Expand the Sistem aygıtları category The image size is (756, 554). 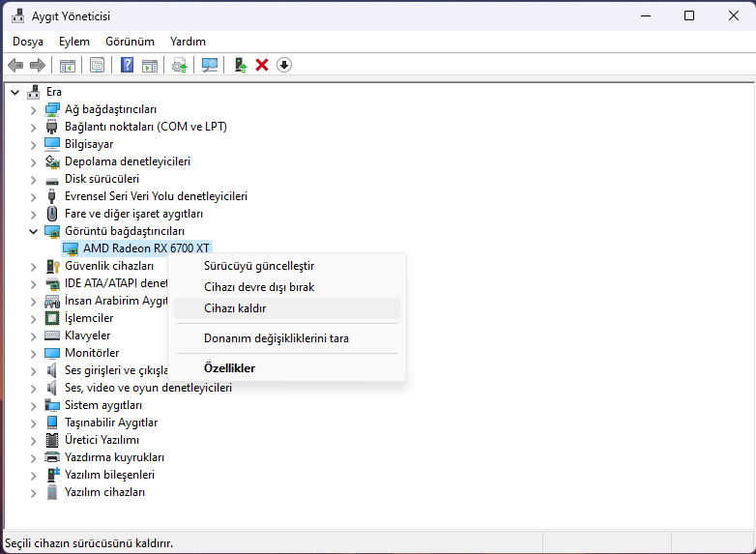(x=33, y=405)
